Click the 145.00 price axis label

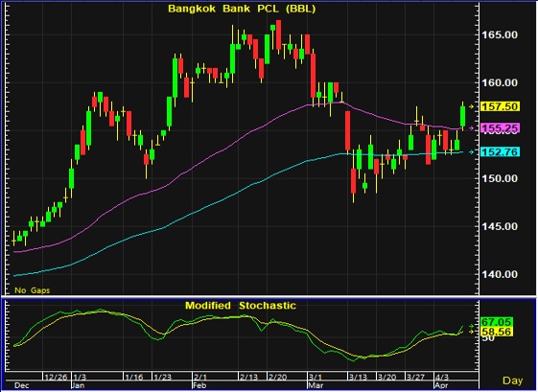500,226
